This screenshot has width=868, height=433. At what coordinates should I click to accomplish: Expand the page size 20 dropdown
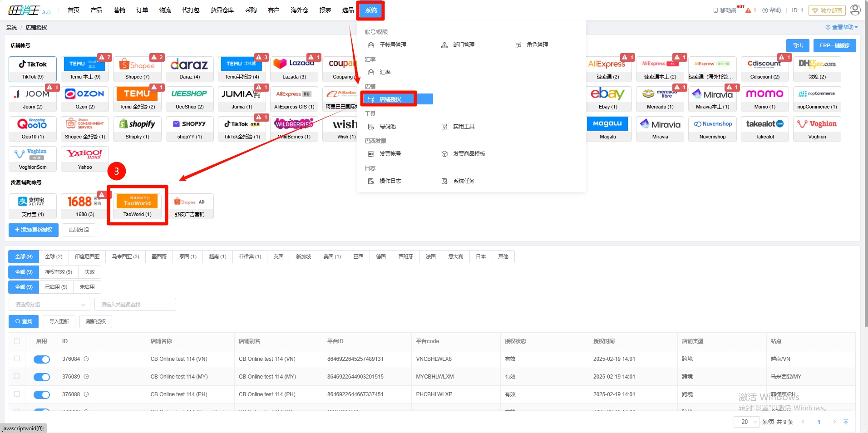coord(746,422)
